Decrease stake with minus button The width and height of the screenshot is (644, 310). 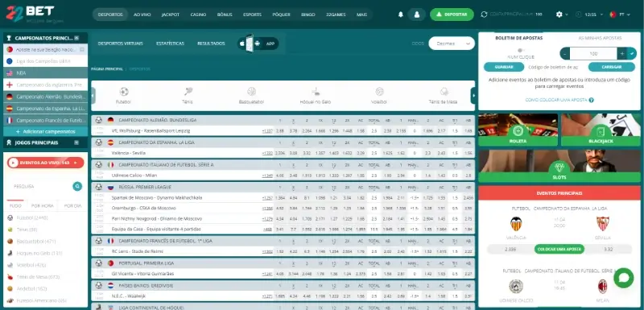pyautogui.click(x=565, y=53)
